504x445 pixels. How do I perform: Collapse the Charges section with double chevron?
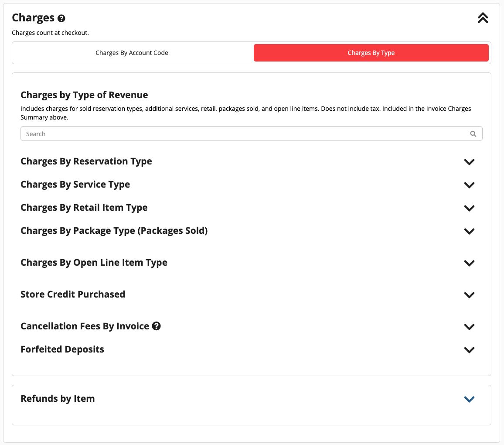pyautogui.click(x=483, y=18)
